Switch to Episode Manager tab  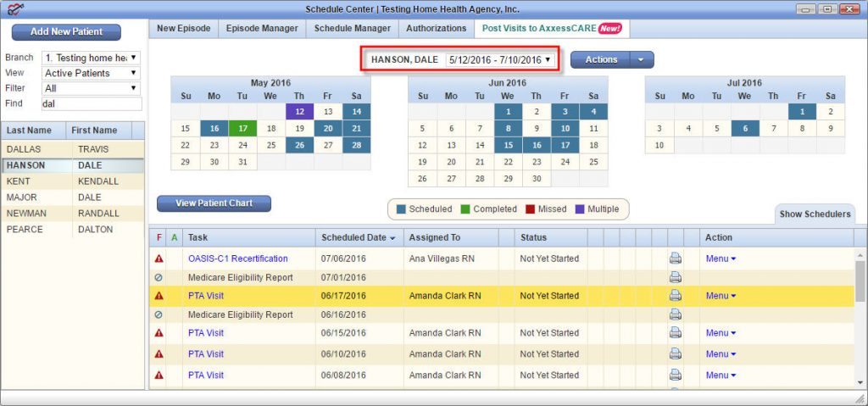tap(262, 28)
